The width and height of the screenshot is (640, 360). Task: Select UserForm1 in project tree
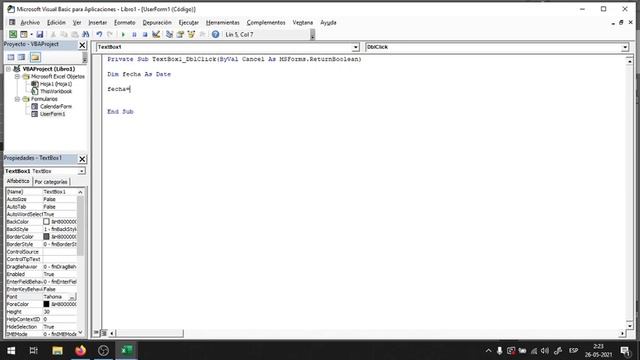52,114
